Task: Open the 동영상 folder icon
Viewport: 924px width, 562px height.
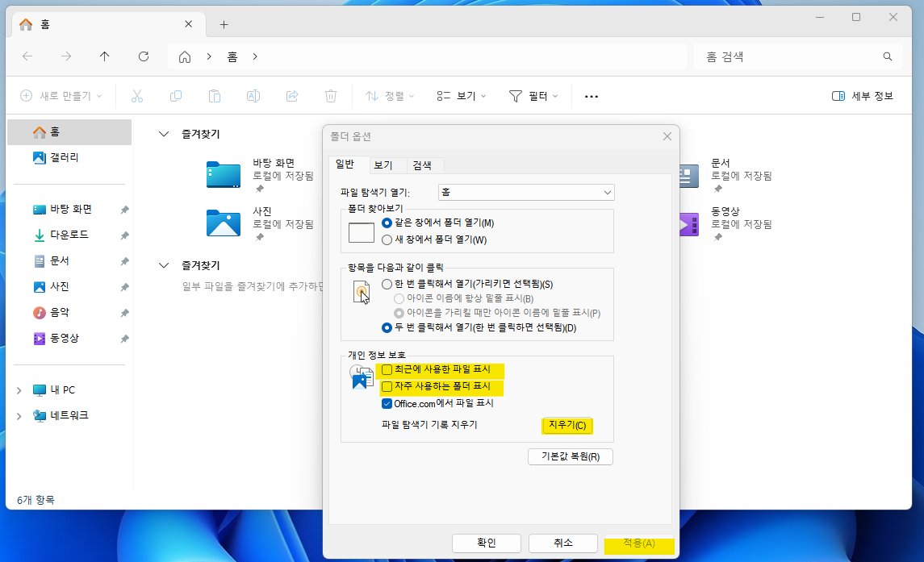Action: [x=689, y=224]
